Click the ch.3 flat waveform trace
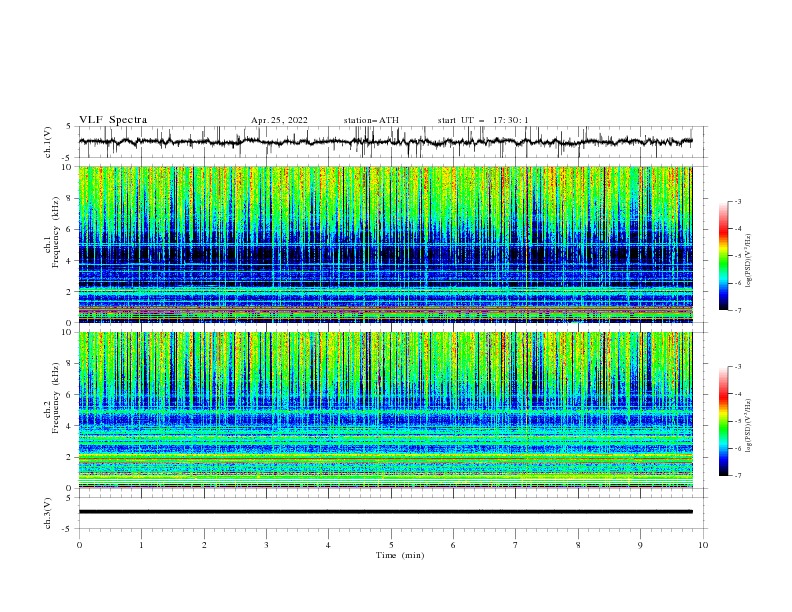Image resolution: width=792 pixels, height=612 pixels. point(385,512)
